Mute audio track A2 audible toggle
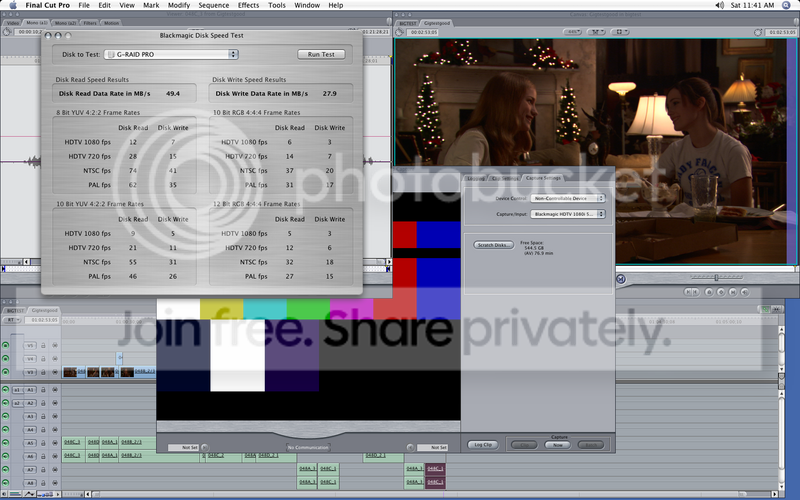Image resolution: width=800 pixels, height=500 pixels. tap(6, 403)
